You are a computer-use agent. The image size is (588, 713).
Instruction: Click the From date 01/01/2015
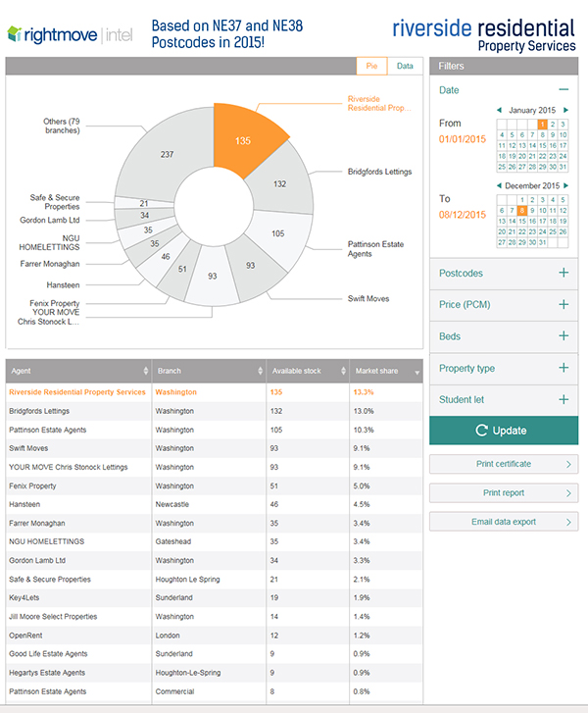[x=463, y=139]
